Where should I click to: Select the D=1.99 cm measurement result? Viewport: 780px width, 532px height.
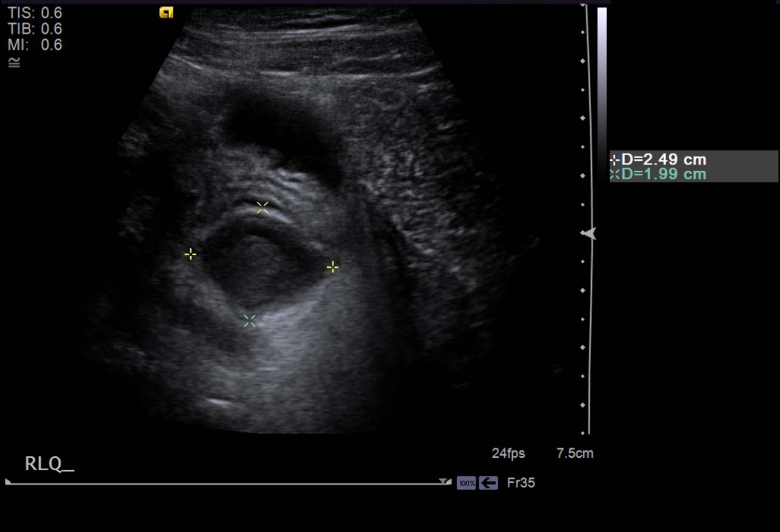663,174
